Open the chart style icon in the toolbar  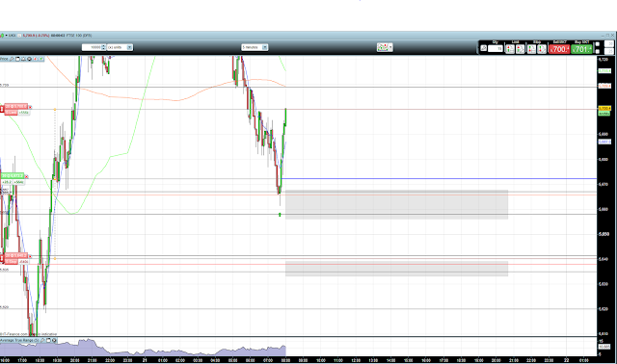[x=383, y=47]
